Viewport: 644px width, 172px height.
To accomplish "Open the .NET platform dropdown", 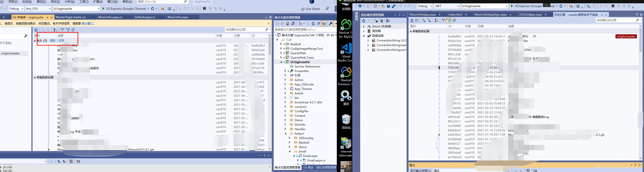I will click(x=447, y=6).
